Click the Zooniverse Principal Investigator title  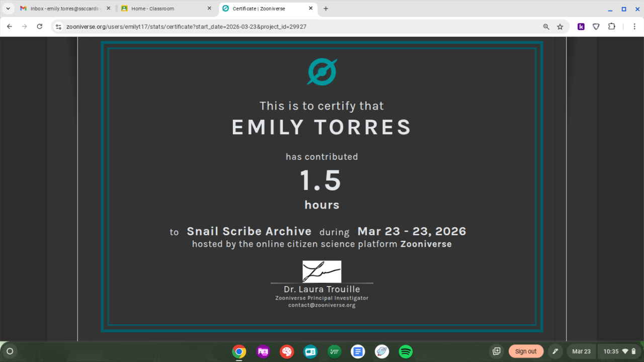click(x=322, y=298)
